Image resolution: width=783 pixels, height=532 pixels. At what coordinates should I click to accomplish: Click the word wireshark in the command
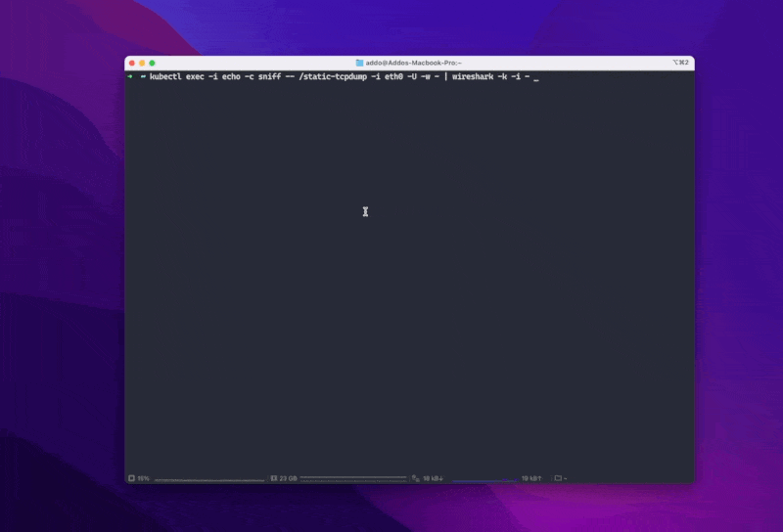pyautogui.click(x=473, y=76)
